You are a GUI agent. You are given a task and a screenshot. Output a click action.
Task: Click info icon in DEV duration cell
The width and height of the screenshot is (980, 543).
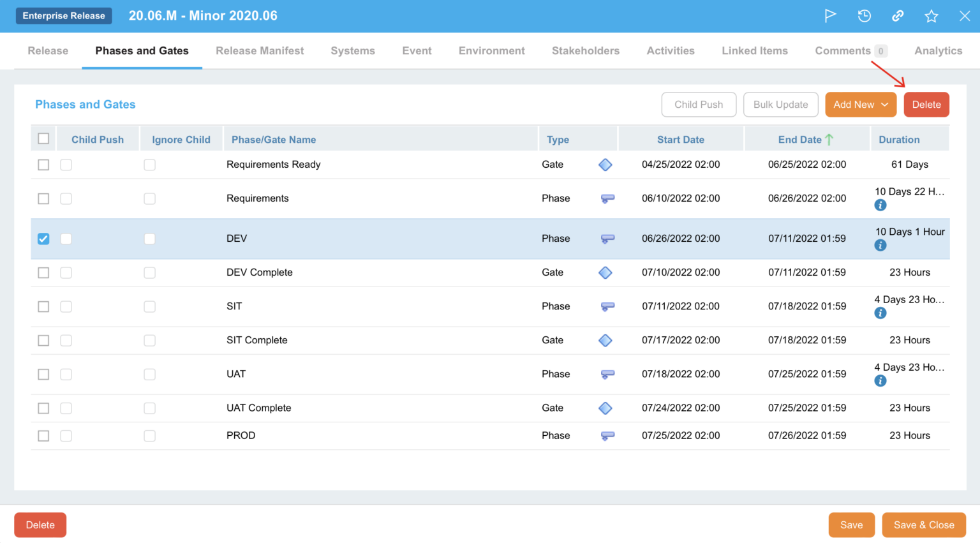880,246
